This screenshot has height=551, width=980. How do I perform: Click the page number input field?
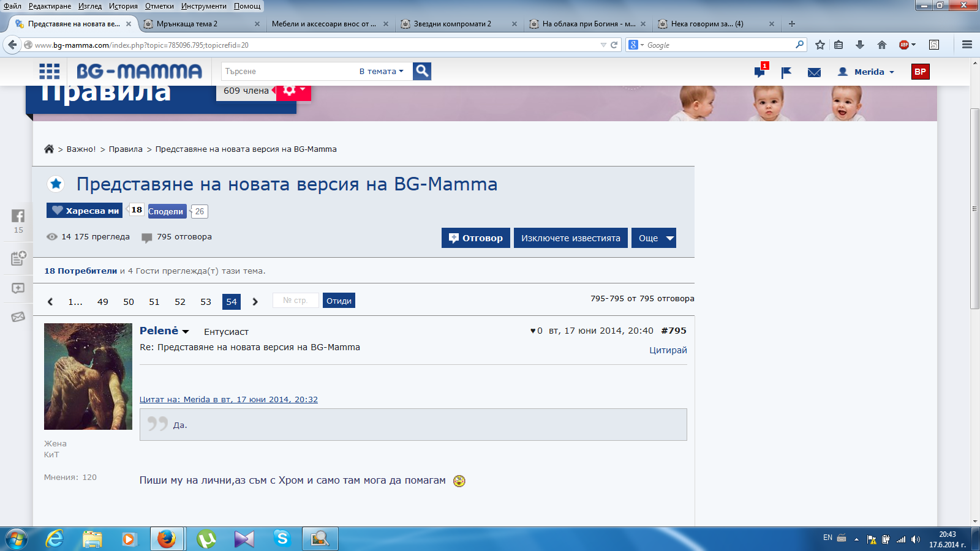pos(295,301)
